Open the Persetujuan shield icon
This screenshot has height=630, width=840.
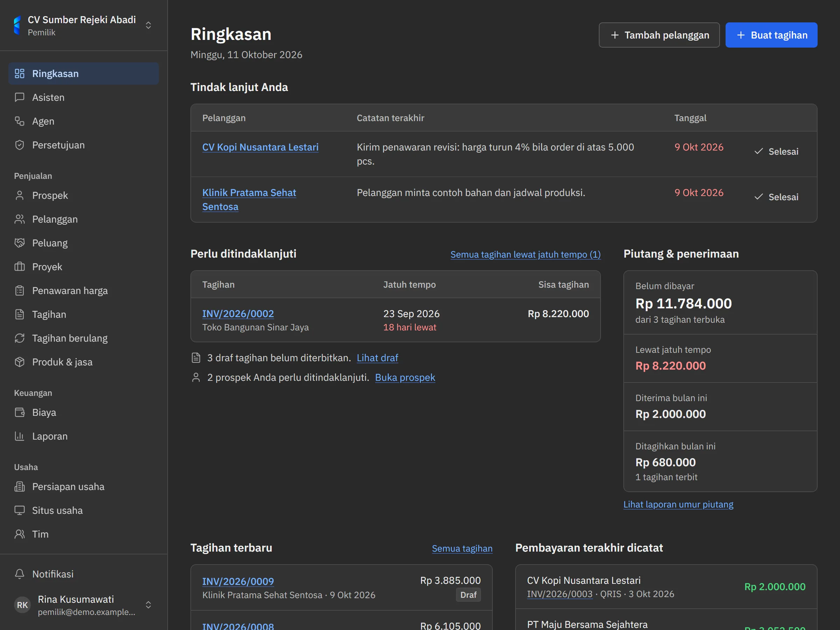pos(19,145)
